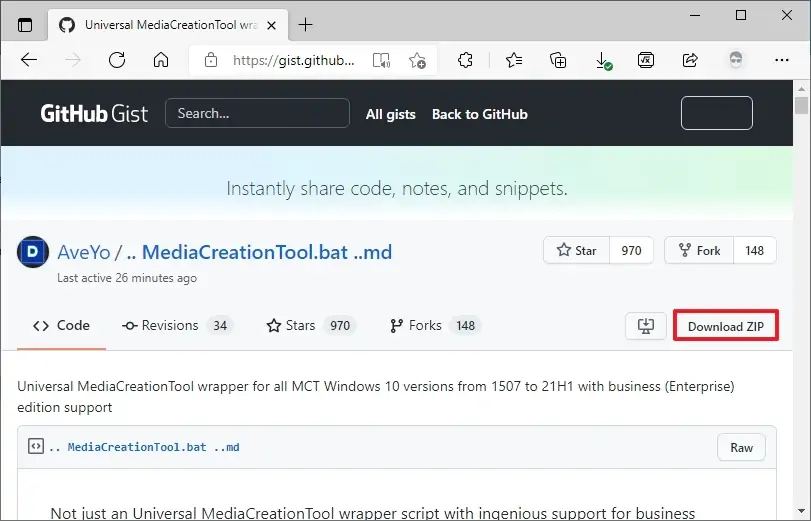Open the AveYo user profile link
Viewport: 811px width, 521px height.
pos(84,252)
